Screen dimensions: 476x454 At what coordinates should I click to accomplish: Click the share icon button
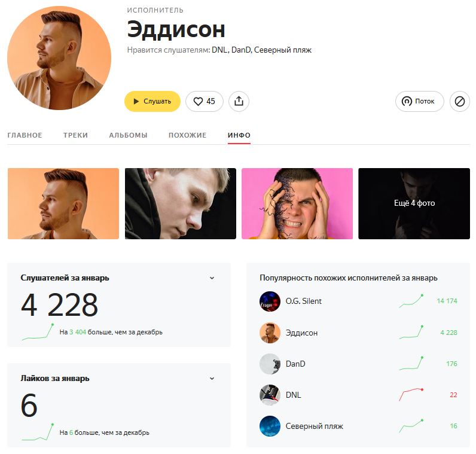click(x=239, y=101)
